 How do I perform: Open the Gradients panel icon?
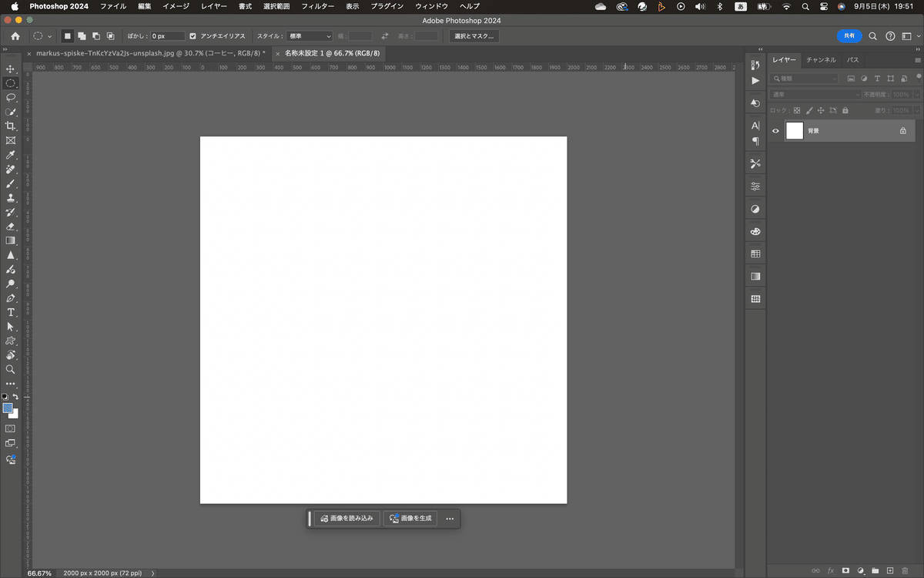tap(755, 276)
